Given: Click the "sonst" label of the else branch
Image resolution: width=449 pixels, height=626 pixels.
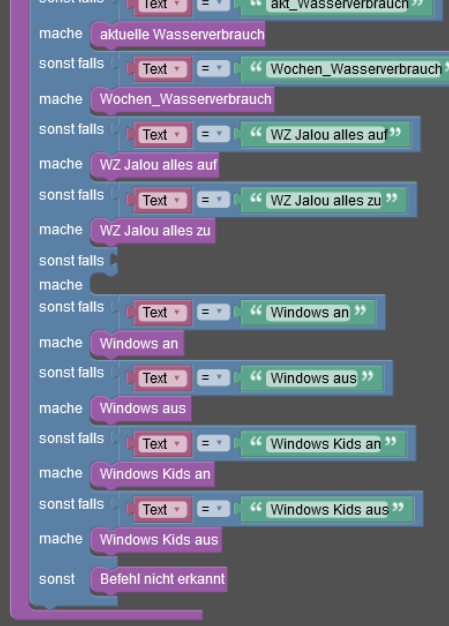Looking at the screenshot, I should pyautogui.click(x=57, y=579).
